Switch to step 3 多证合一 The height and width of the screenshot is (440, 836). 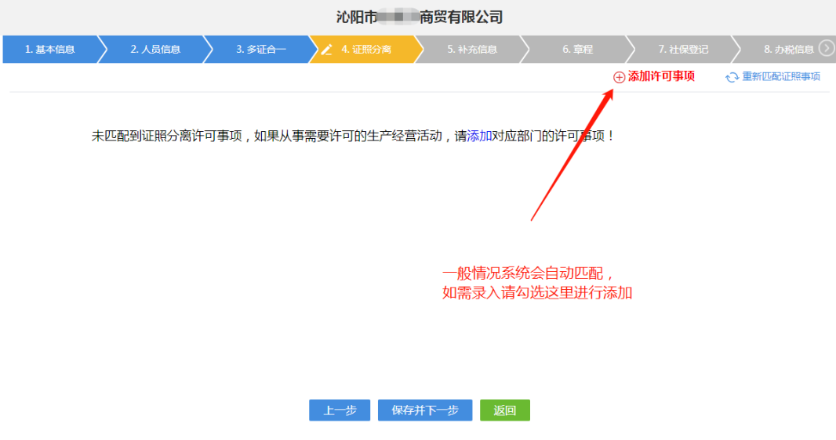coord(260,49)
